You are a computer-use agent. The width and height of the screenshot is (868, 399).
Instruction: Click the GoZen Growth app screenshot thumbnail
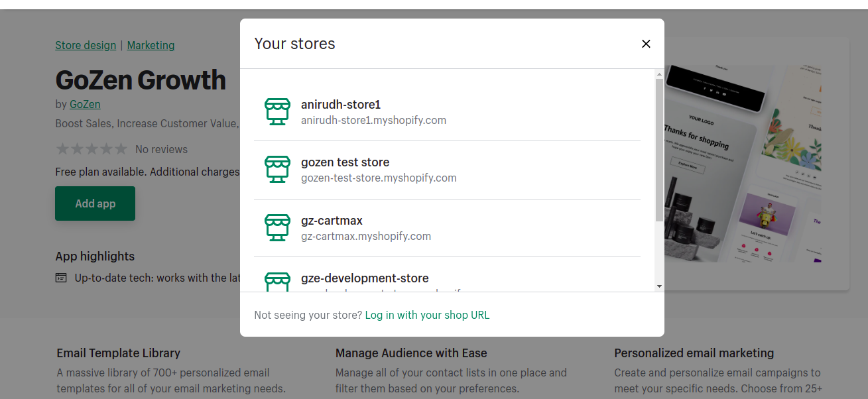click(743, 163)
